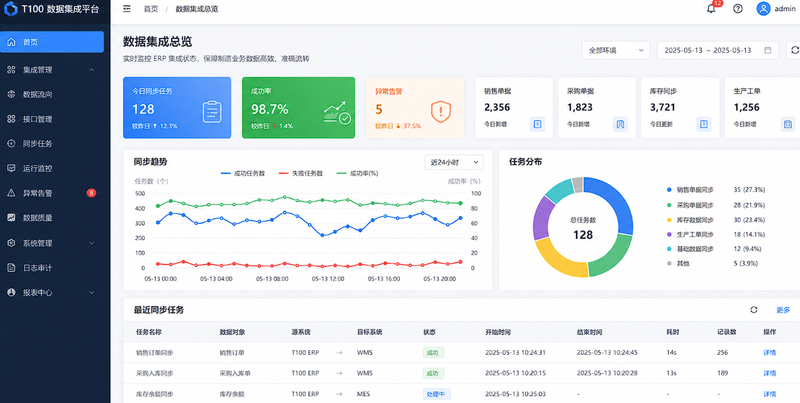Click the 更多 link for recent tasks
This screenshot has height=403, width=800.
pyautogui.click(x=783, y=310)
